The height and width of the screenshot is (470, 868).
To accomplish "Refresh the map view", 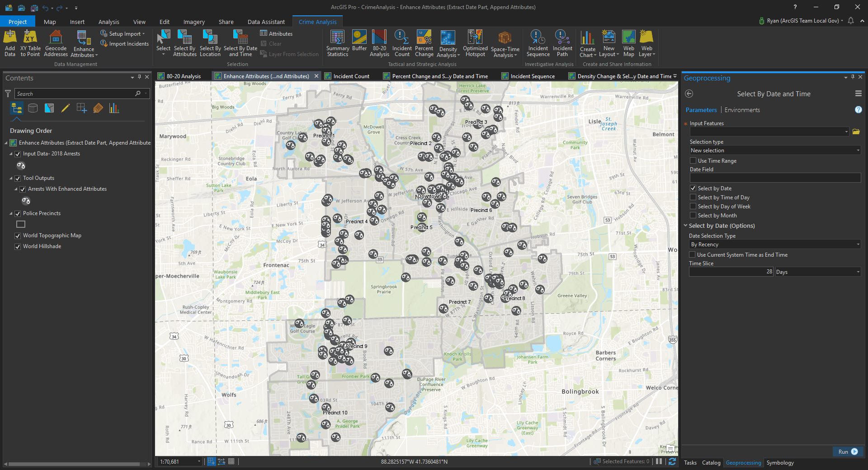I will [x=672, y=461].
